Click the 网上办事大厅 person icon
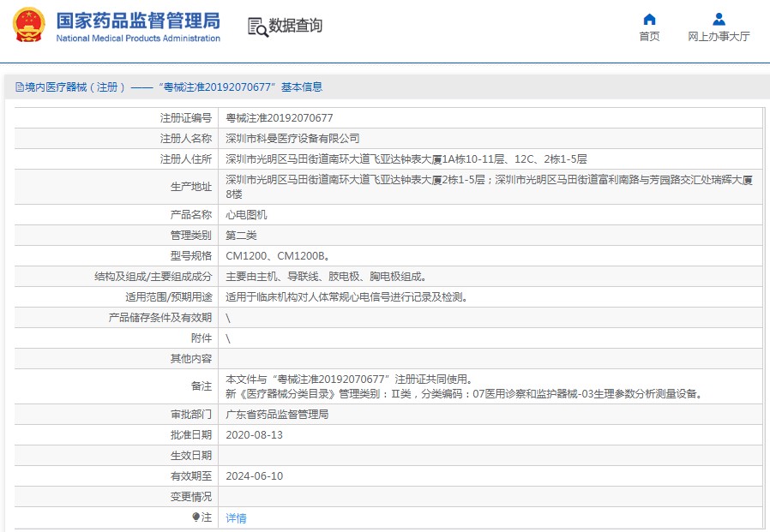The height and width of the screenshot is (532, 770). point(719,19)
